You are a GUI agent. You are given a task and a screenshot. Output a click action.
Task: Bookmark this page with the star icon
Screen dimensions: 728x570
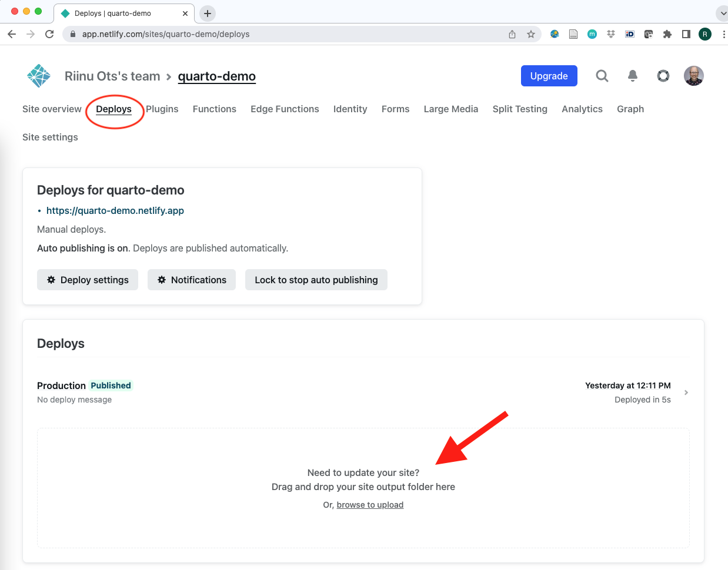[531, 34]
